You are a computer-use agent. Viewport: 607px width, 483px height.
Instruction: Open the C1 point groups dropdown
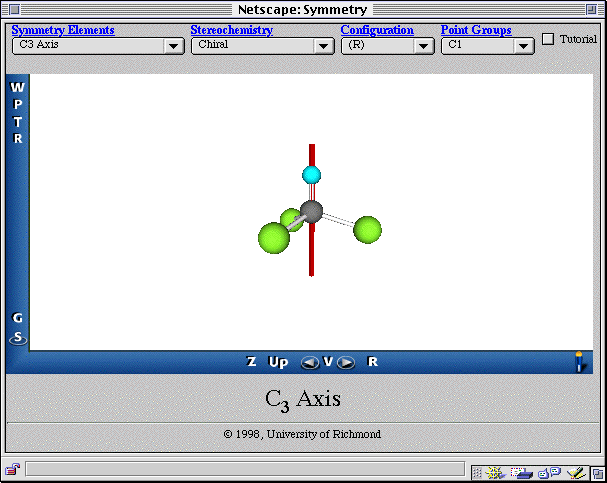[487, 45]
